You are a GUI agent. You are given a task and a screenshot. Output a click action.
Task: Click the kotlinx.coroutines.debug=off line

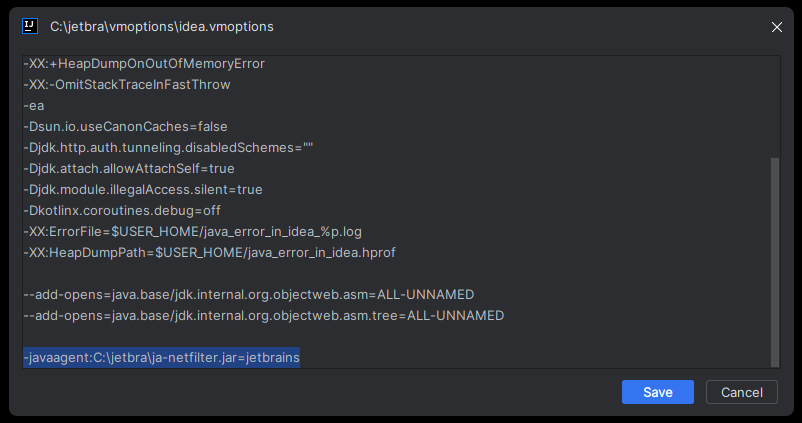coord(122,210)
